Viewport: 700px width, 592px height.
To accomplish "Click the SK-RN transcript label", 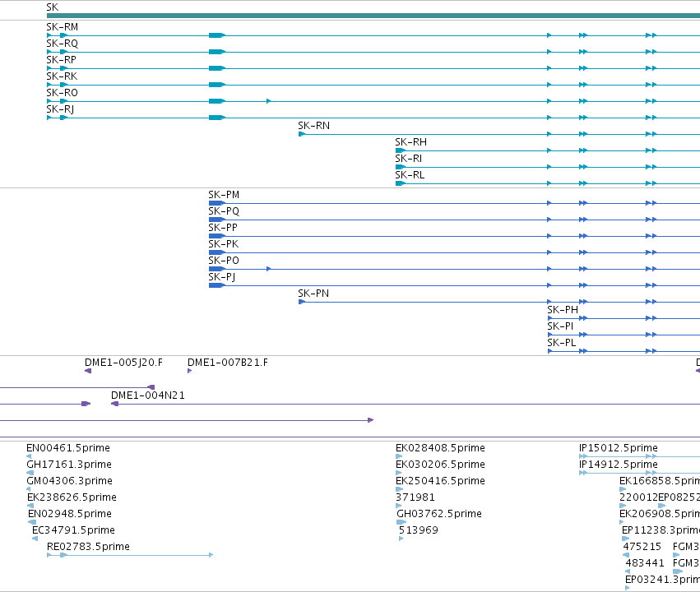I will pyautogui.click(x=314, y=126).
